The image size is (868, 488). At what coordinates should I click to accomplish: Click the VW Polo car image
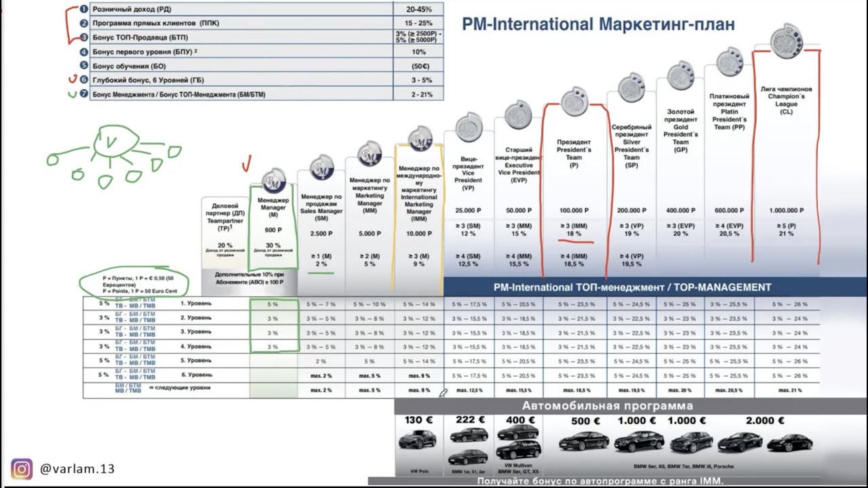coord(418,440)
